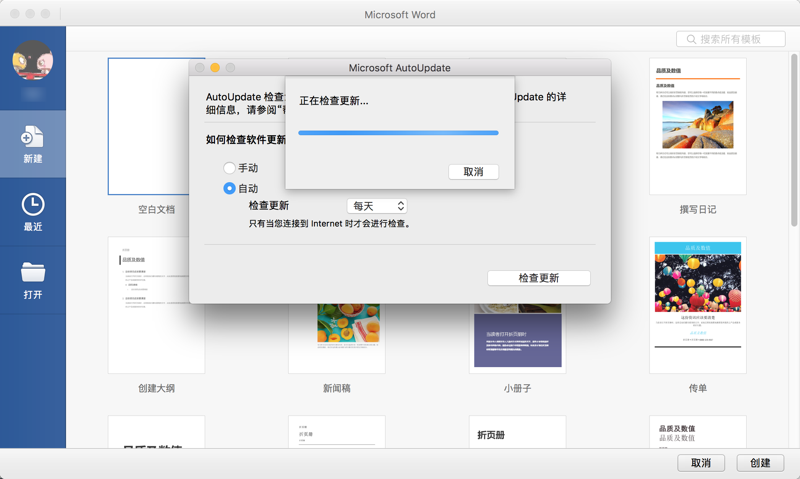Focus the 搜索所有模板 search field

731,39
